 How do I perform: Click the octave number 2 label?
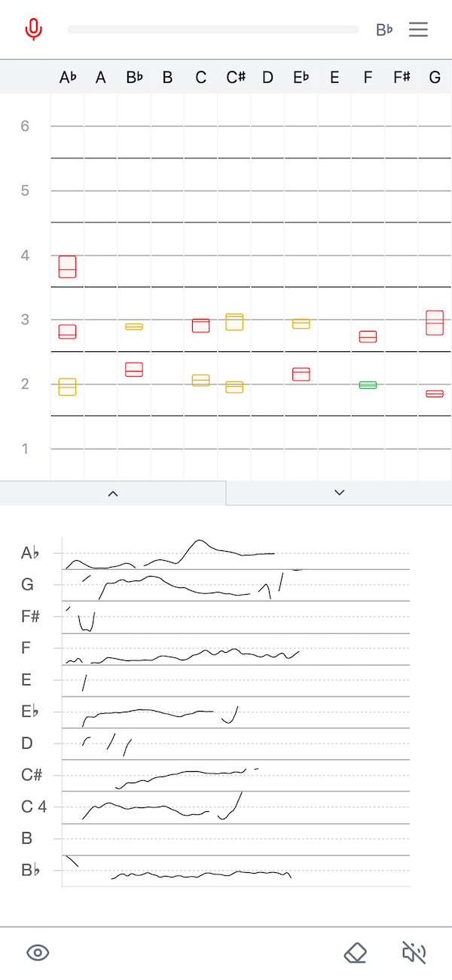pos(24,384)
